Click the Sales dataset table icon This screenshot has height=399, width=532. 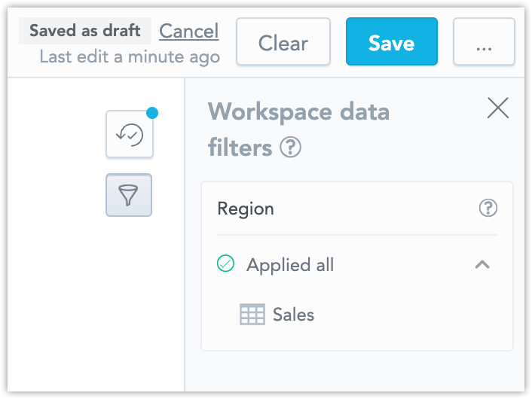[252, 314]
